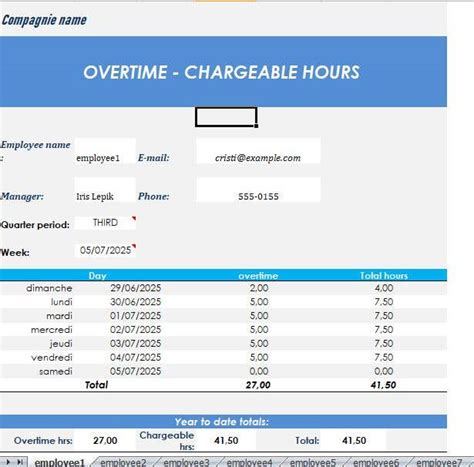Select the mardi day cell

pos(59,316)
